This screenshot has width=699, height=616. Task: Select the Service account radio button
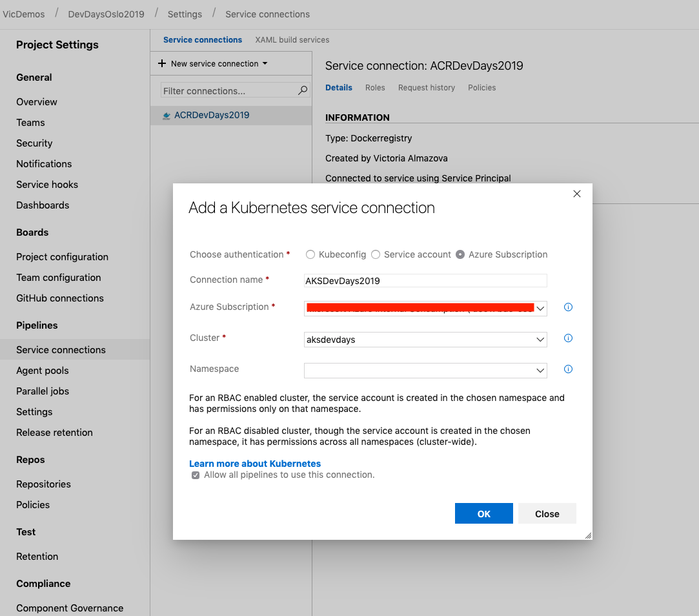(x=376, y=254)
